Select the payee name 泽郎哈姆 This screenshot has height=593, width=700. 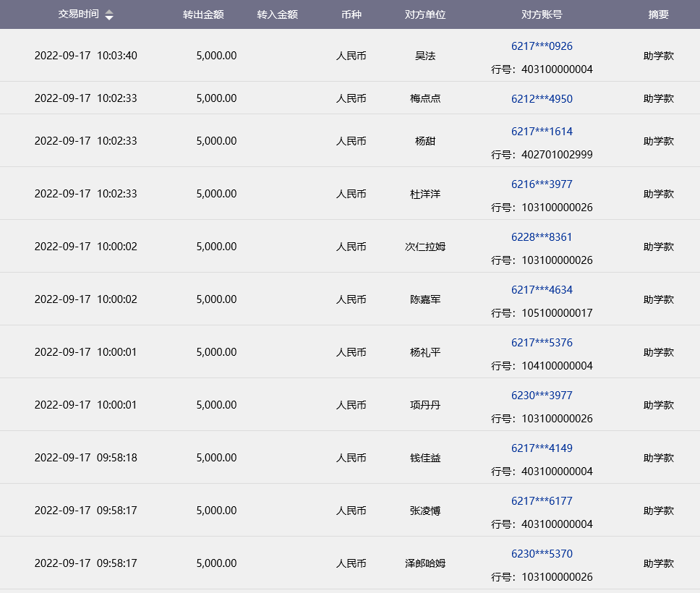click(x=425, y=563)
